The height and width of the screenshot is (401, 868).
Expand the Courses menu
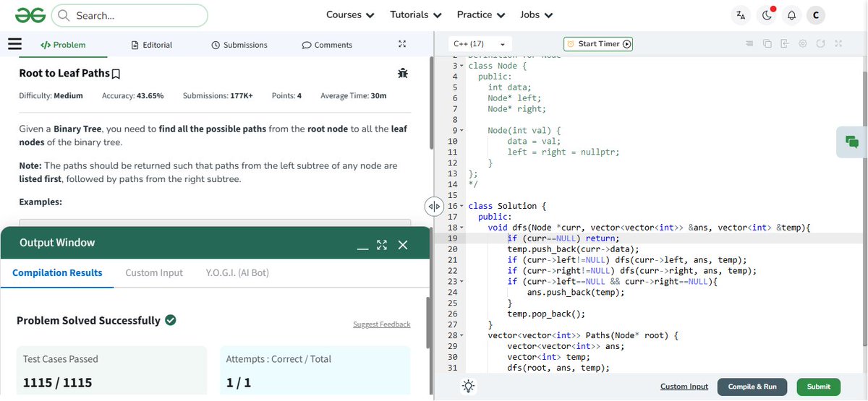pyautogui.click(x=350, y=14)
